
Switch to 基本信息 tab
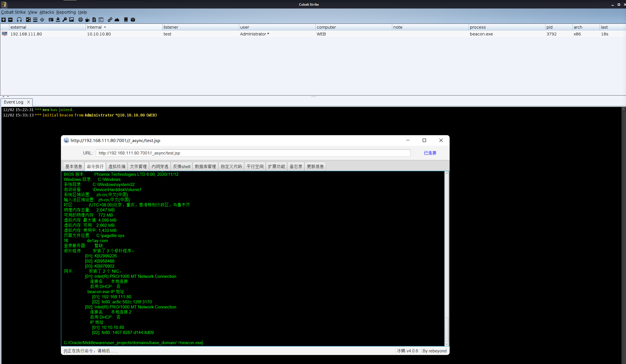click(x=73, y=166)
